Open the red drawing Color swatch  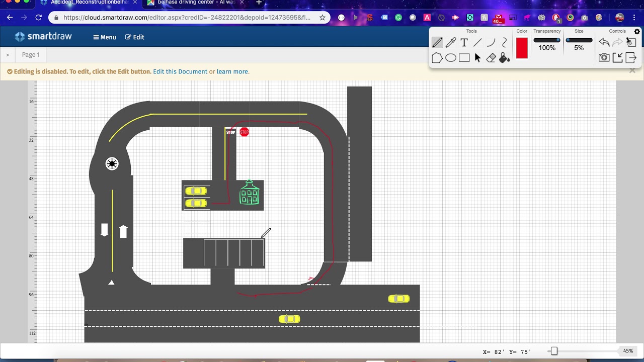(x=522, y=48)
